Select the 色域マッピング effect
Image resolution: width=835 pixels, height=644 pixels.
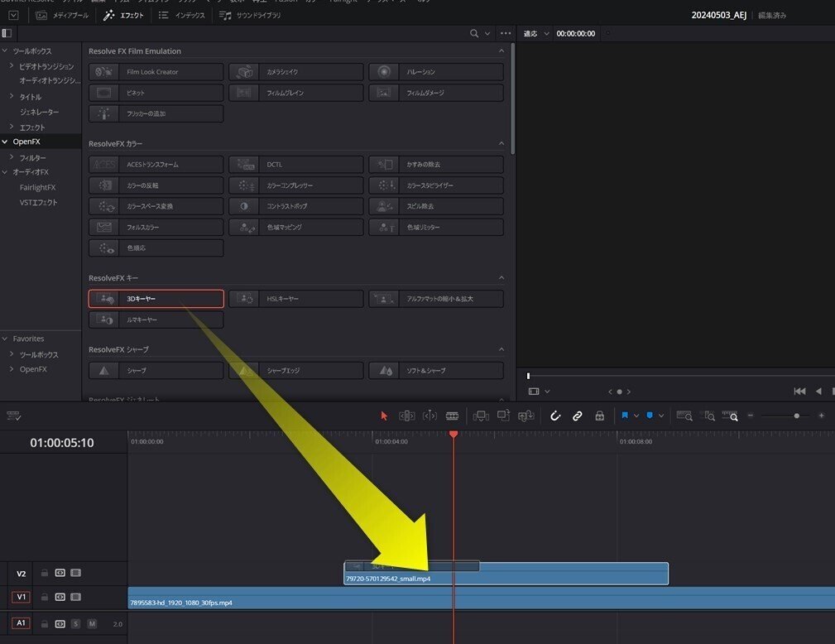coord(296,228)
